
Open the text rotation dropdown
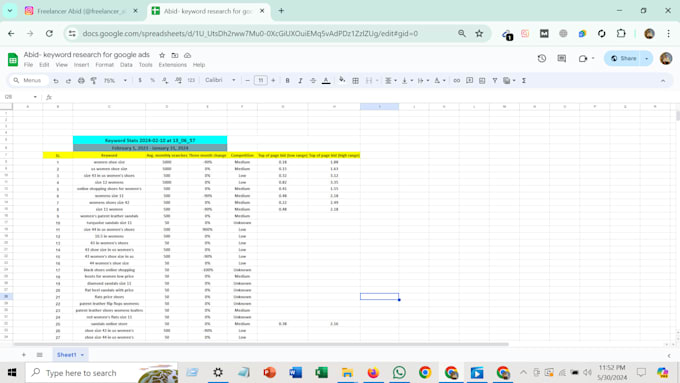[x=440, y=81]
